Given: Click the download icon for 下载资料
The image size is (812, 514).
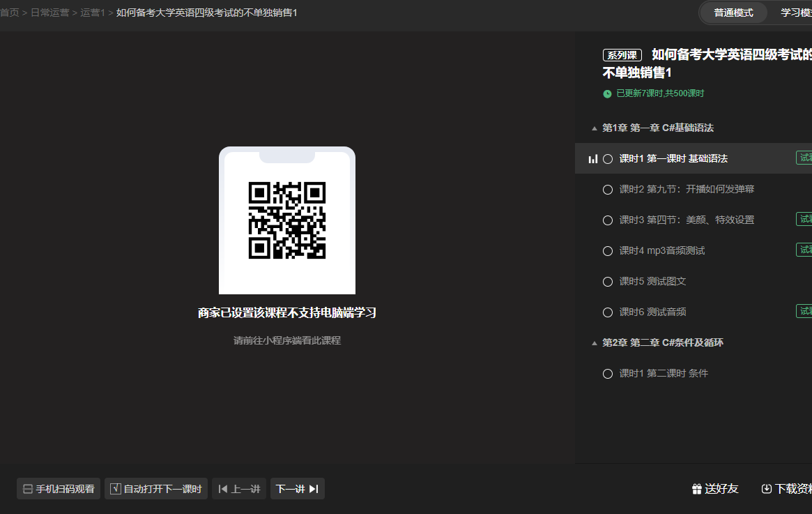Looking at the screenshot, I should tap(767, 489).
